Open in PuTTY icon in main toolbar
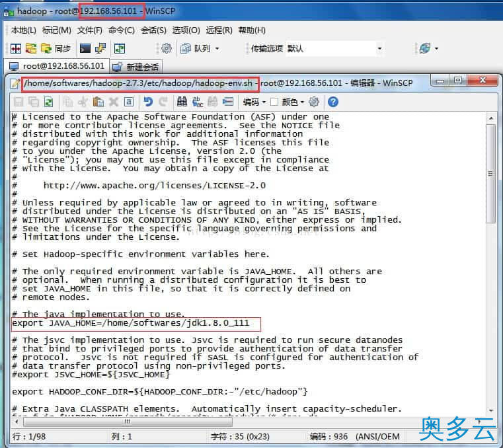The width and height of the screenshot is (503, 448). [x=100, y=49]
